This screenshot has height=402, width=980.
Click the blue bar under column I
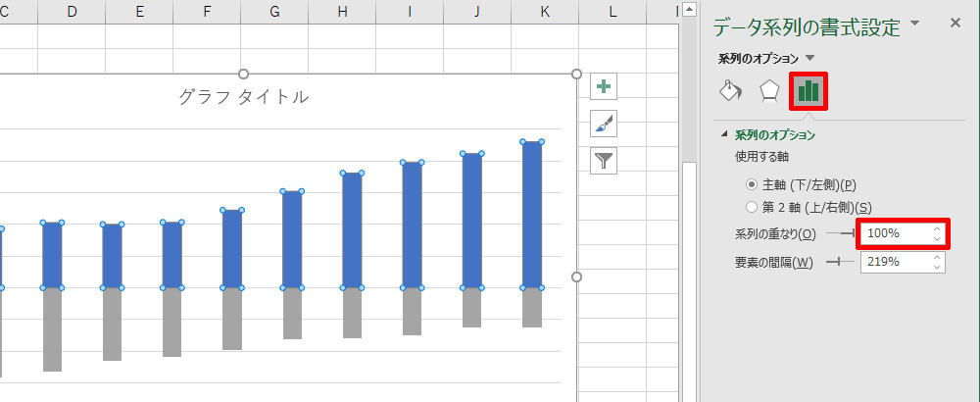click(x=412, y=226)
